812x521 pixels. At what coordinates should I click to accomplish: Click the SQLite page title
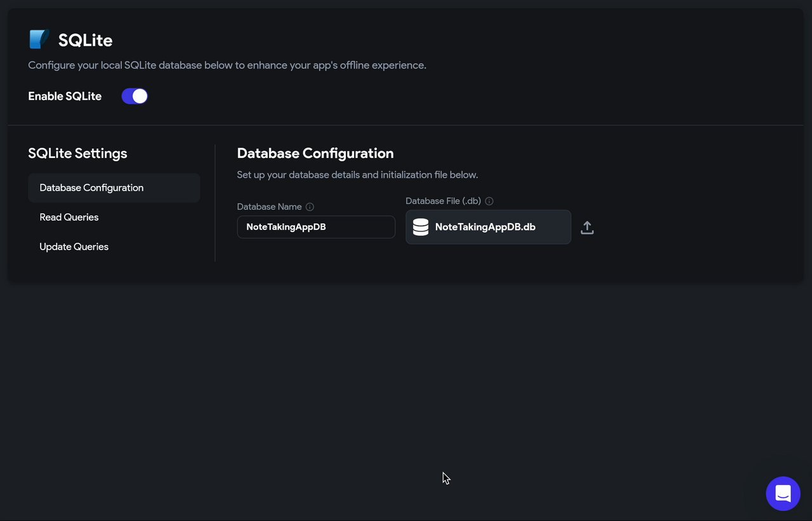pos(85,40)
